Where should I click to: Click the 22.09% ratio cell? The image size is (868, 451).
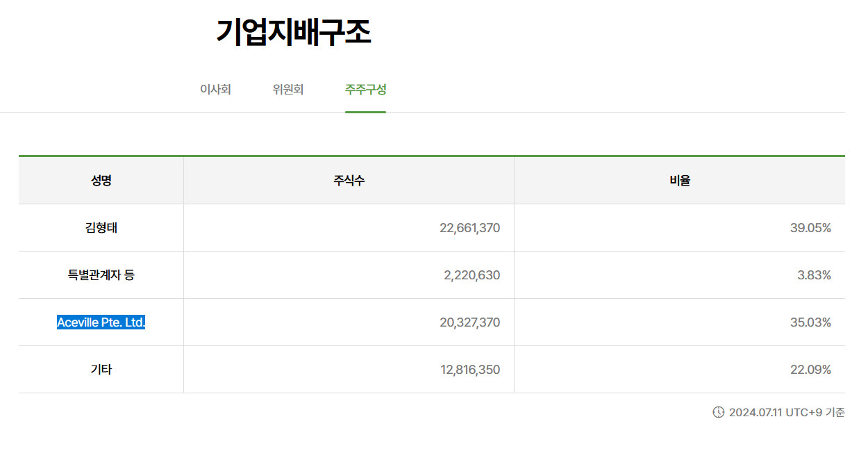point(680,370)
